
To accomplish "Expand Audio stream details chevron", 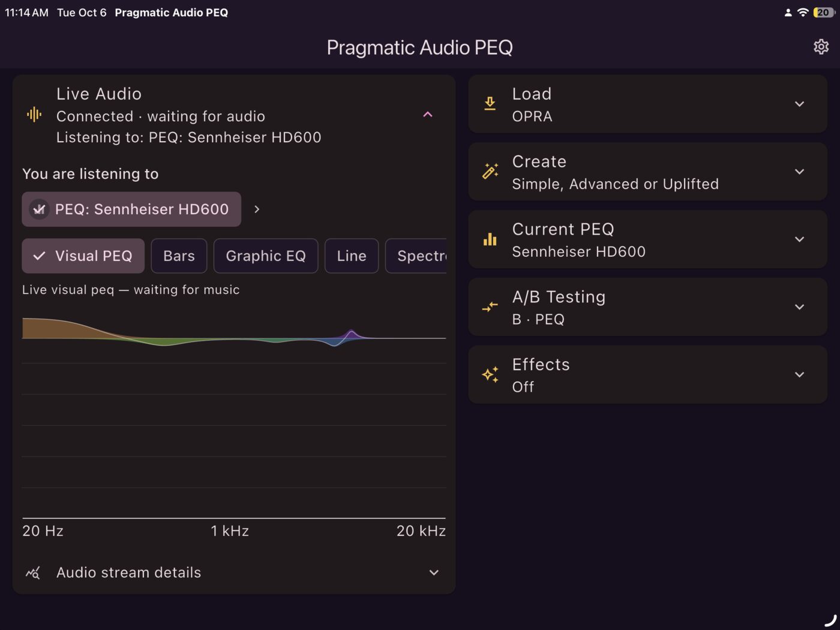I will pos(434,573).
